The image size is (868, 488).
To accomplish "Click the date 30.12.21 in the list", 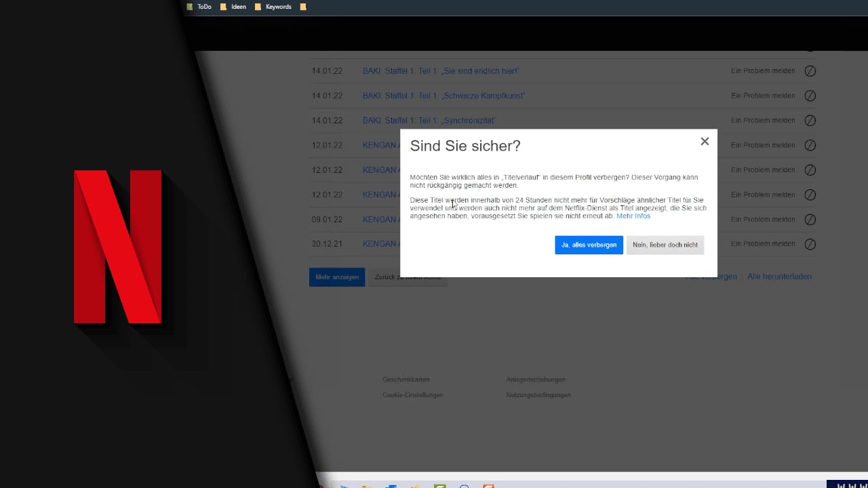I will (x=327, y=244).
